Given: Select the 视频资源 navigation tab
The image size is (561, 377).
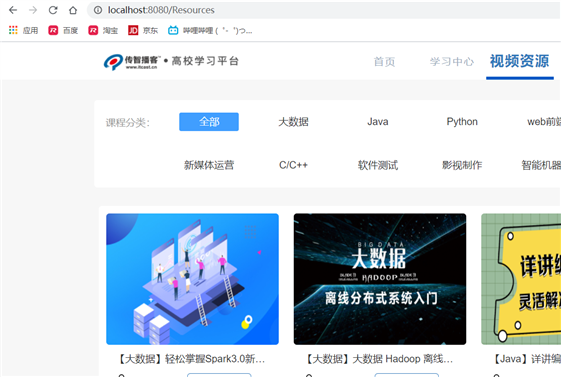Looking at the screenshot, I should pos(519,61).
